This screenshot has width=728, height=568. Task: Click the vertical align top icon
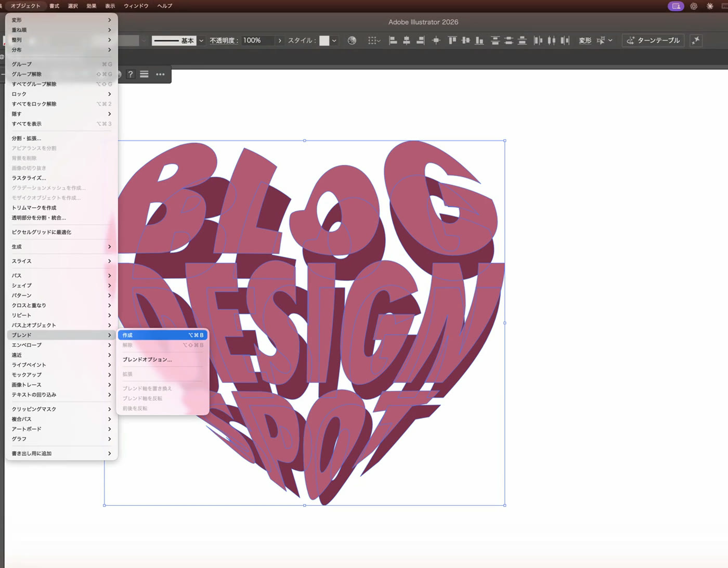pos(452,41)
